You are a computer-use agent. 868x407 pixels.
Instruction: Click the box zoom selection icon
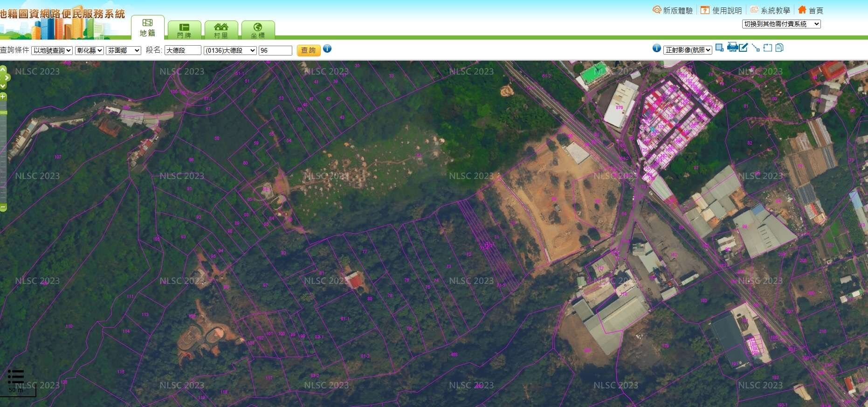(720, 48)
